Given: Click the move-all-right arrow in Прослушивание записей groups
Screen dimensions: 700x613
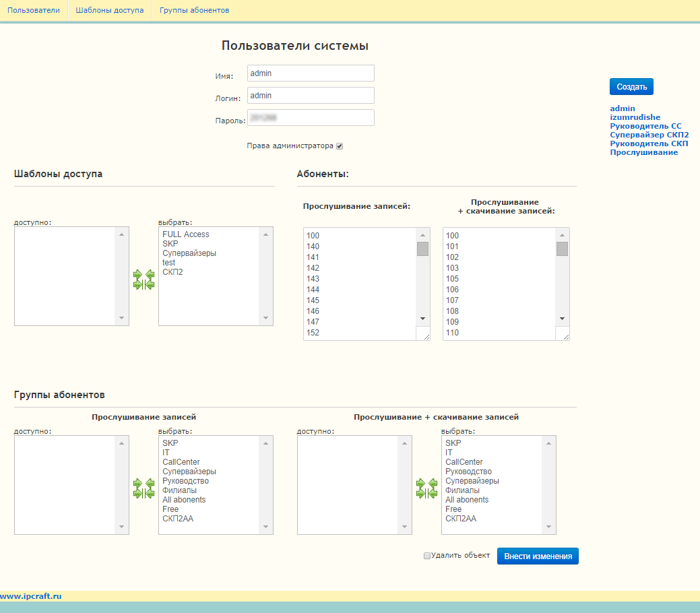Looking at the screenshot, I should 137,493.
